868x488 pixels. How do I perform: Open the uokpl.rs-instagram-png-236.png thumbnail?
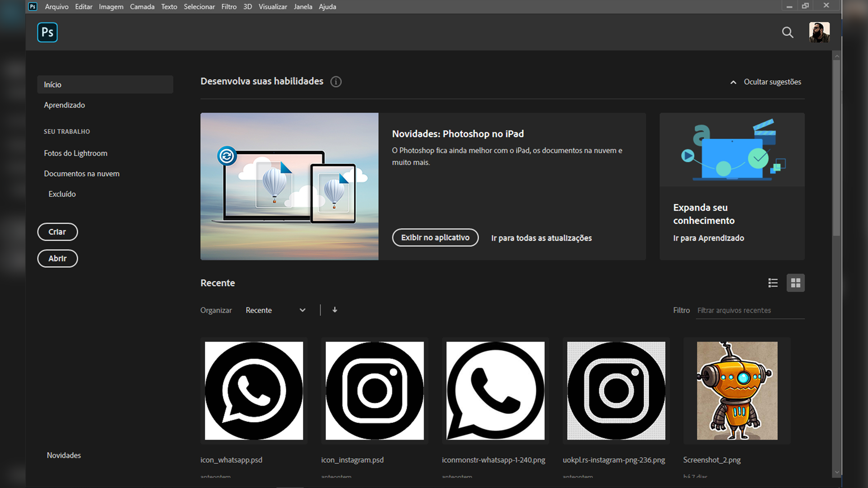(616, 391)
